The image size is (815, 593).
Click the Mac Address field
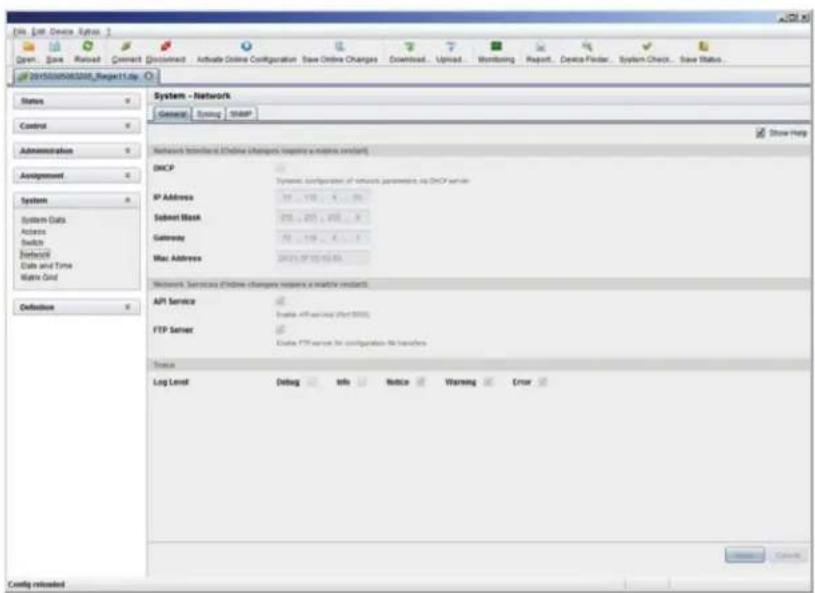point(322,258)
